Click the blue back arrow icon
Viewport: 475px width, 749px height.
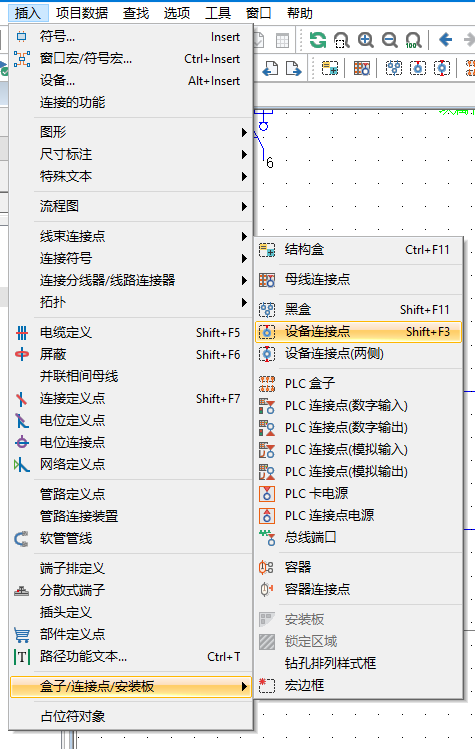click(x=445, y=40)
